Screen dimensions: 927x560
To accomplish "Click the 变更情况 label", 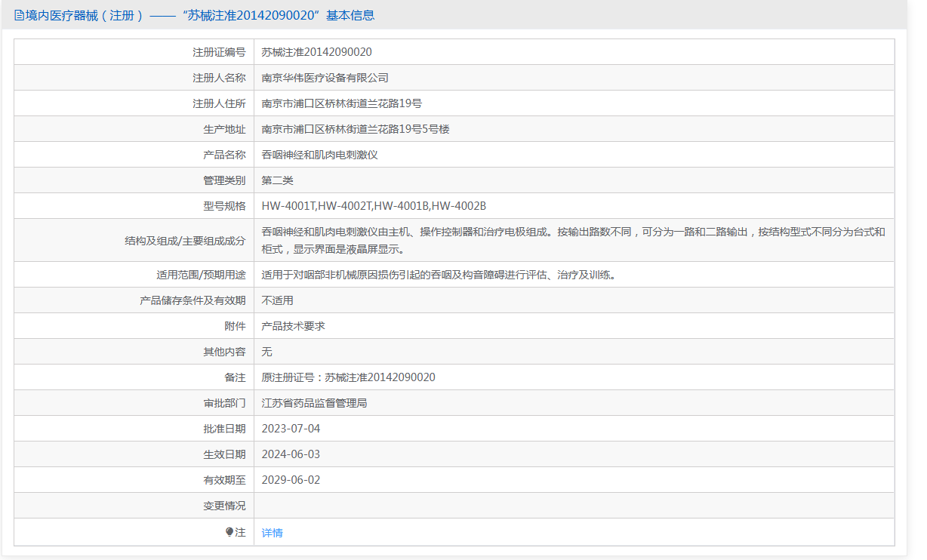I will point(224,506).
